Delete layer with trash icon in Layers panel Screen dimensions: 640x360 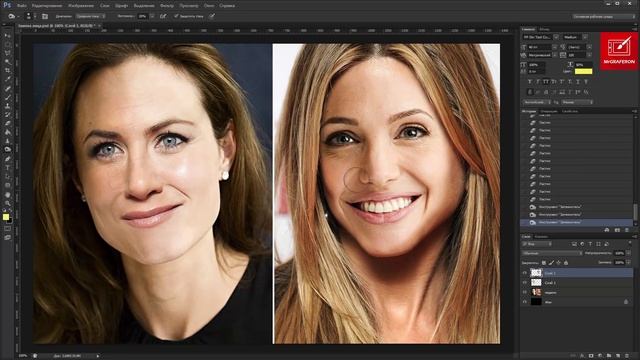click(627, 356)
